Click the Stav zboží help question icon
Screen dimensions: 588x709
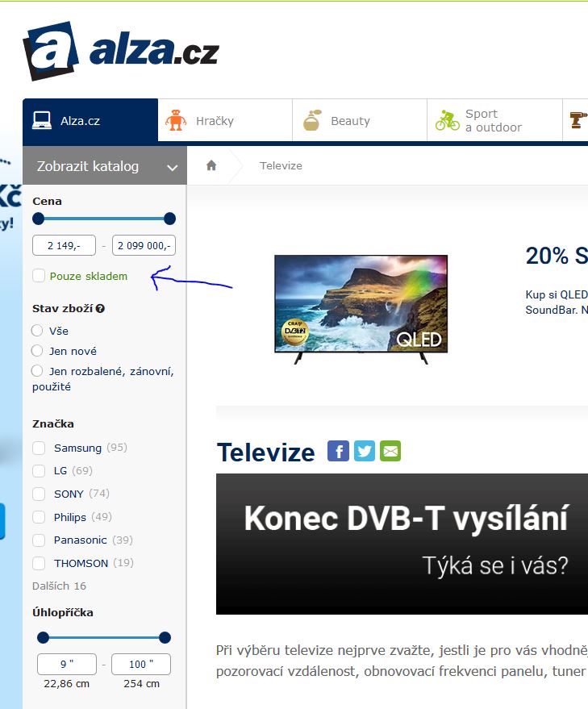point(100,309)
